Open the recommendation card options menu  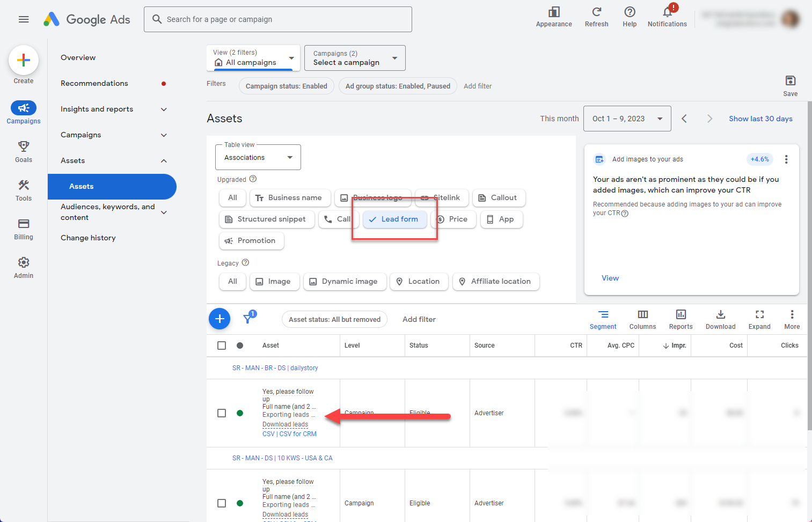786,159
